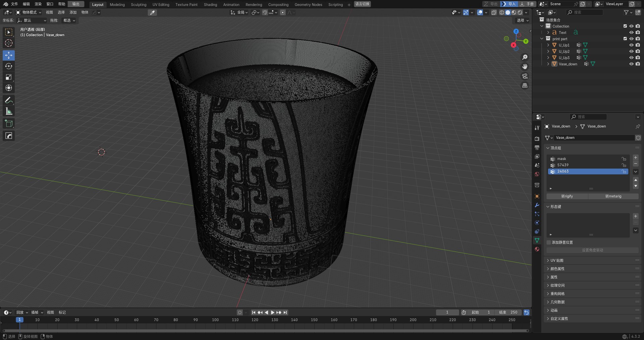Click the timeline horizontal scrollbar
The height and width of the screenshot is (340, 644).
[265, 331]
